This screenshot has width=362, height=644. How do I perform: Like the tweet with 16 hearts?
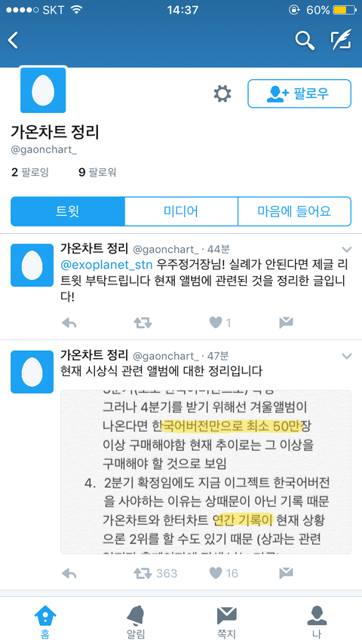216,573
